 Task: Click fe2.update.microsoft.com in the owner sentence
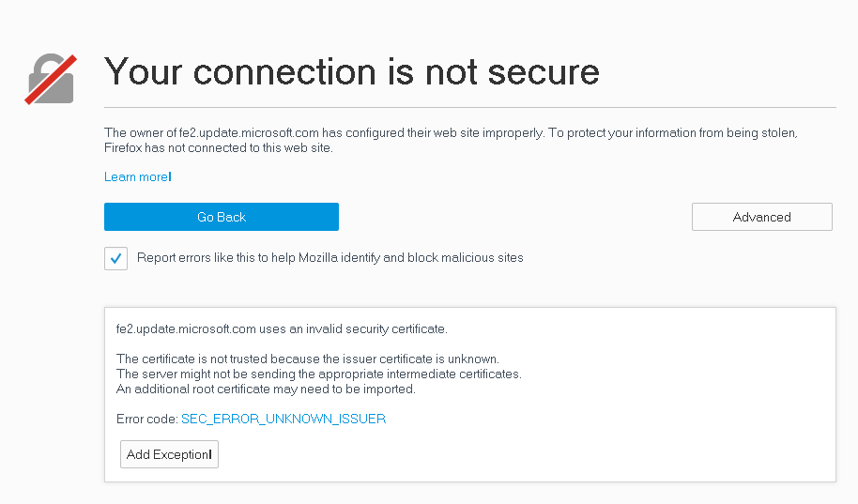pos(249,133)
